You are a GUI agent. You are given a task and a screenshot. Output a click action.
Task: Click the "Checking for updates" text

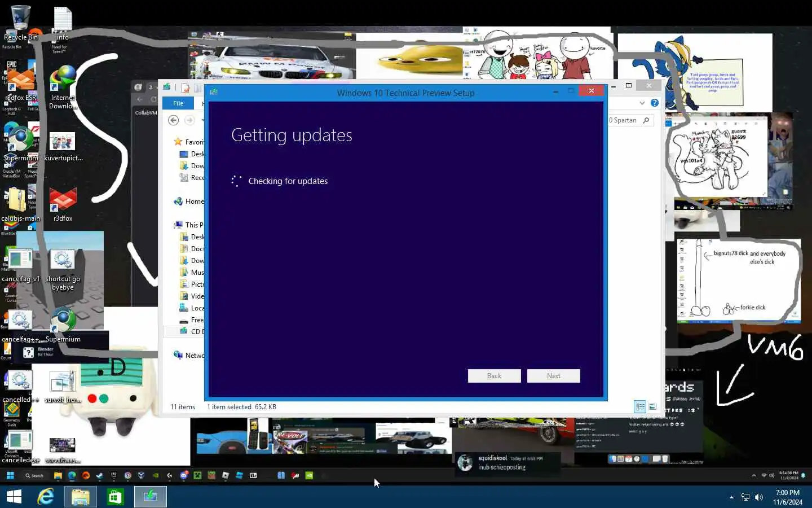(x=288, y=181)
